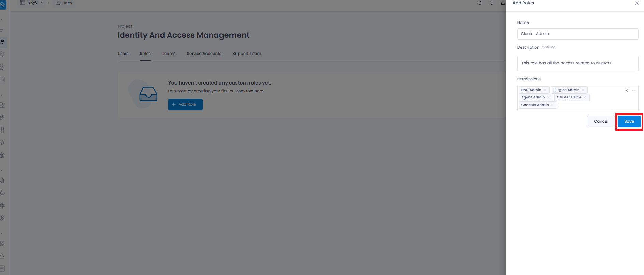Click the Description text area
The height and width of the screenshot is (275, 644).
(x=578, y=63)
